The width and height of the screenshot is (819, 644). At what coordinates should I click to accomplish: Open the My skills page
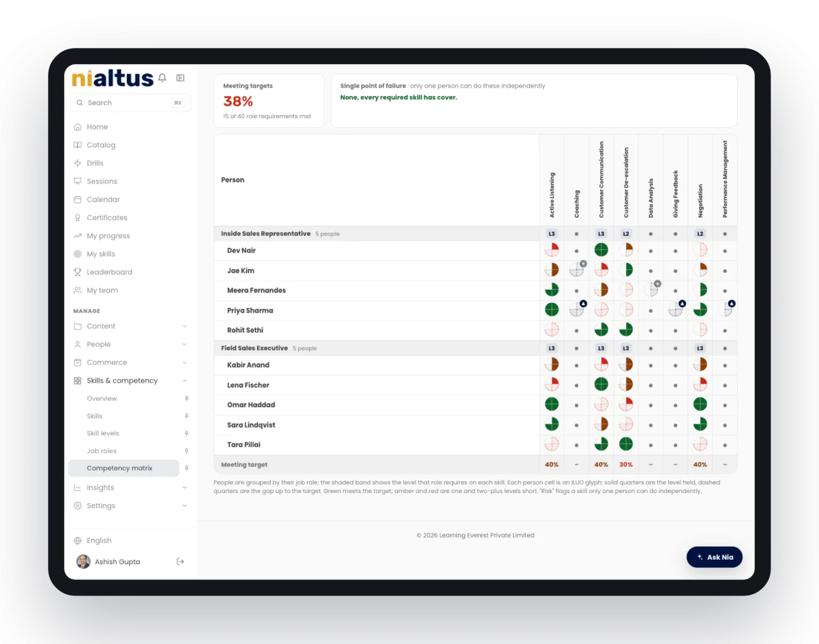101,254
